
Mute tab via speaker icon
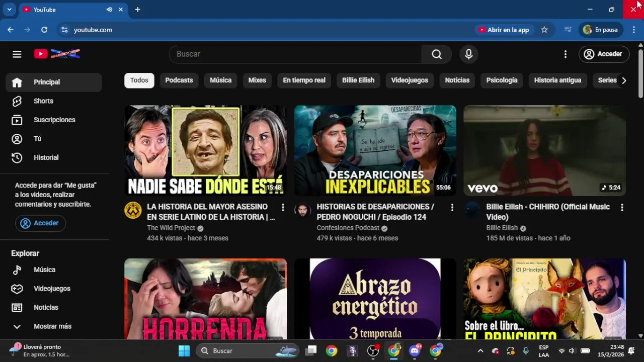click(109, 10)
